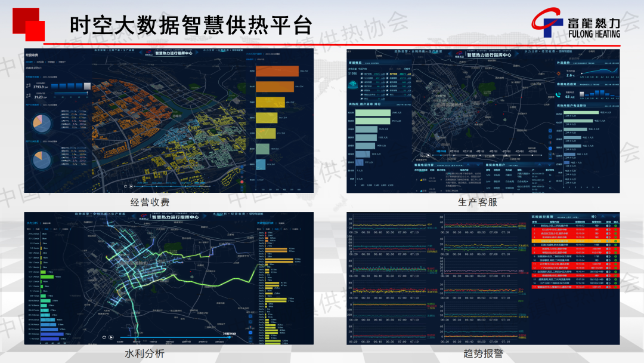Screen dimensions: 644x363
Task: Select the 3月29日 date on the timeline
Action: [x=439, y=151]
